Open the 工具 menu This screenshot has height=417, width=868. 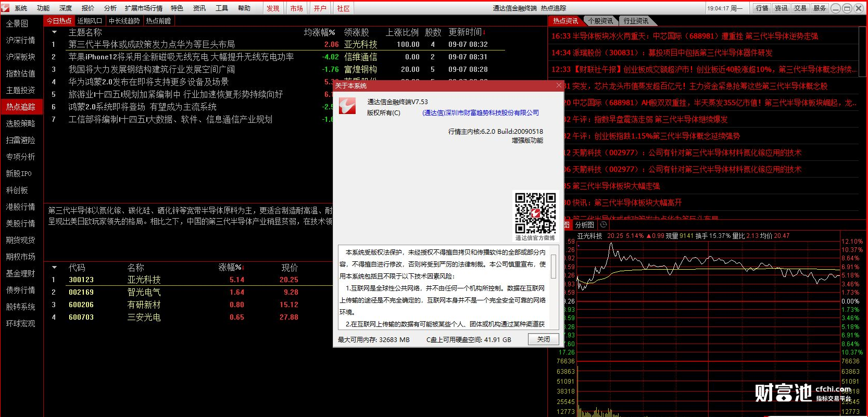coord(222,8)
